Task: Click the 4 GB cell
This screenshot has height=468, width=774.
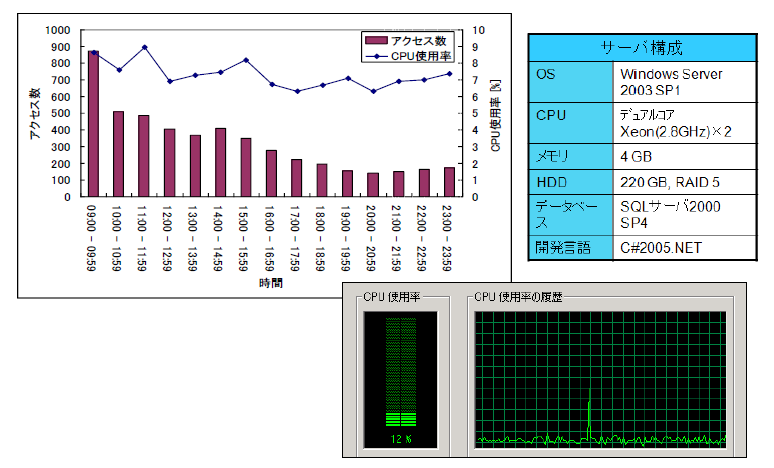Action: (685, 156)
